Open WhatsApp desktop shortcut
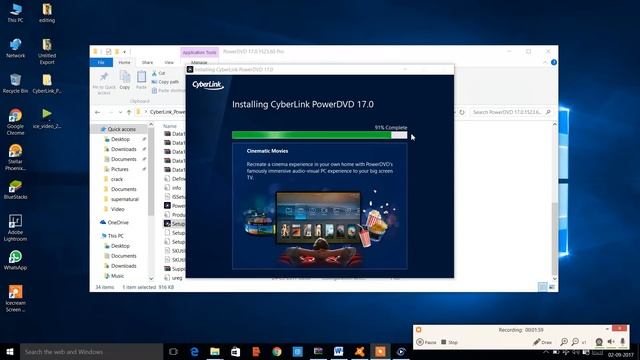Viewport: 640px width, 360px height. [16, 260]
